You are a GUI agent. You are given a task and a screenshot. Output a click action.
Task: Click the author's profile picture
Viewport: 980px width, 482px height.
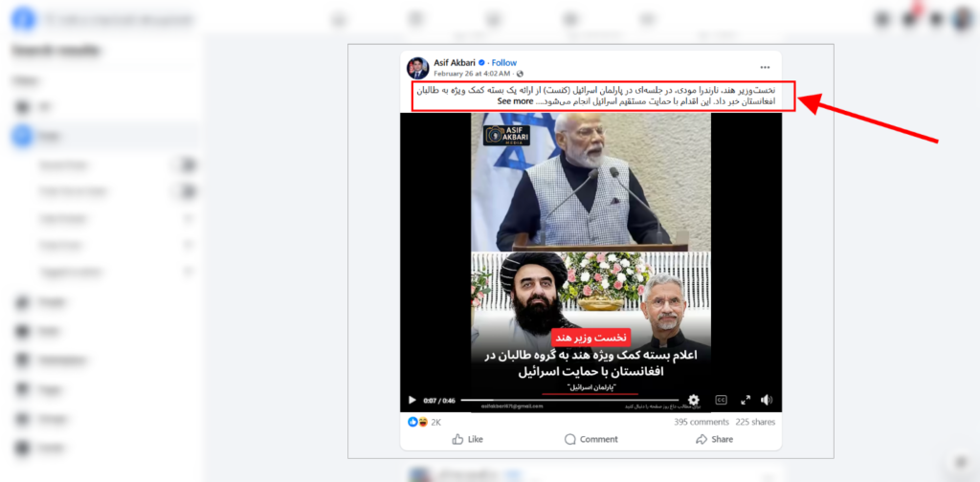click(x=417, y=68)
